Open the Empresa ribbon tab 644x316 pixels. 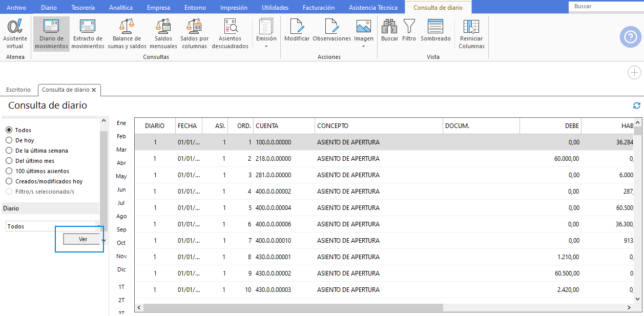click(x=158, y=8)
